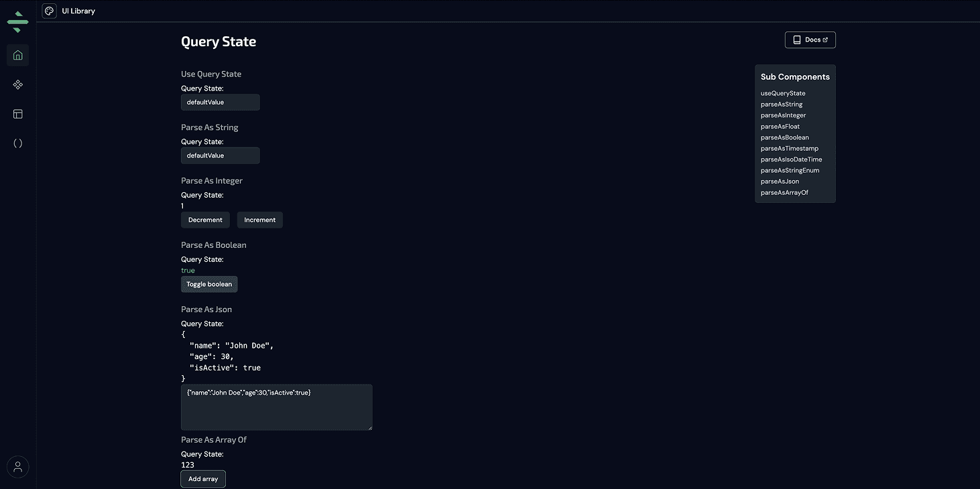Go to useQueryState sub component link
Image resolution: width=980 pixels, height=489 pixels.
pos(783,93)
